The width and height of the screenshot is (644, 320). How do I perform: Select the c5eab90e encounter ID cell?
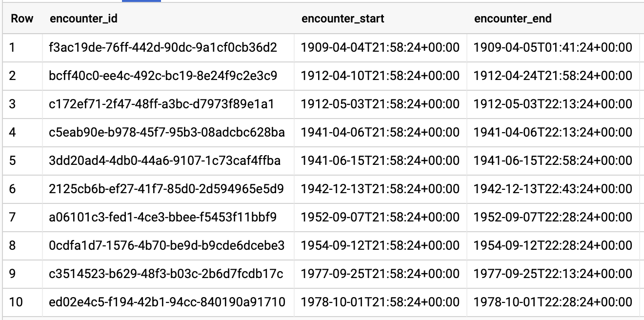click(167, 133)
